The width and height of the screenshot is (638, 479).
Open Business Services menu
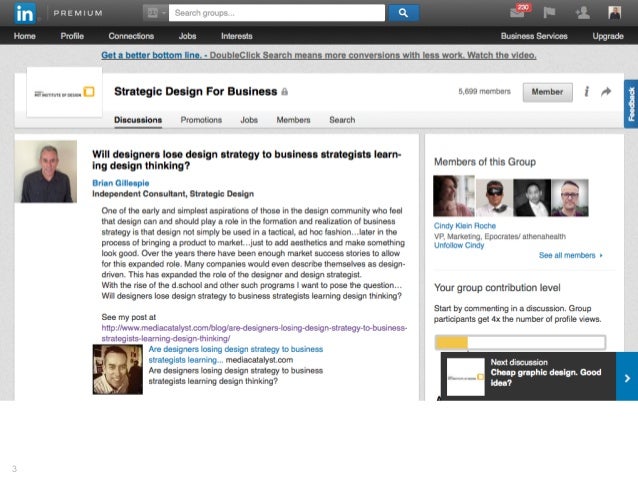pyautogui.click(x=534, y=36)
